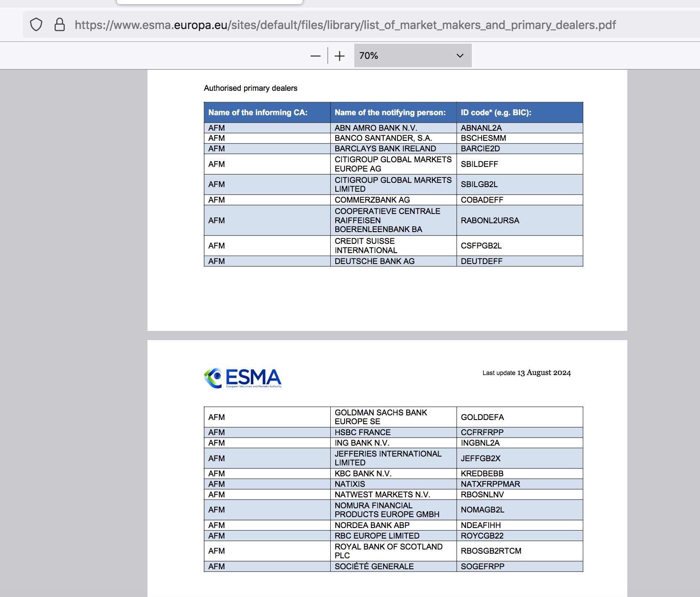The image size is (700, 597).
Task: Click AFM cell in HSBC FRANCE row
Action: (267, 432)
